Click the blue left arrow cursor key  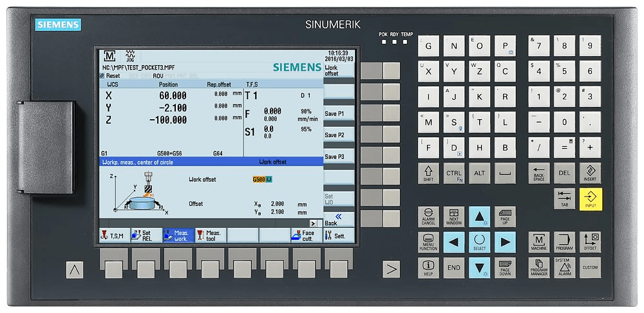tap(454, 242)
